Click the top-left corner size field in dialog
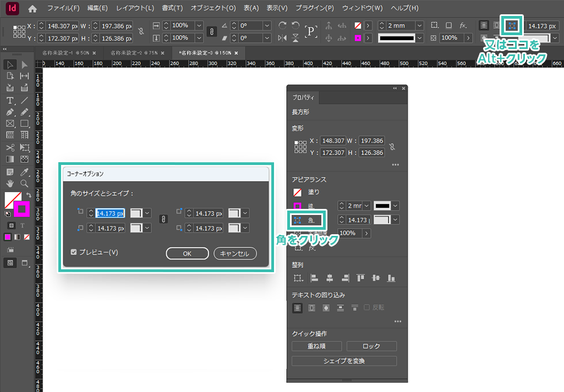The height and width of the screenshot is (392, 564). pyautogui.click(x=110, y=213)
